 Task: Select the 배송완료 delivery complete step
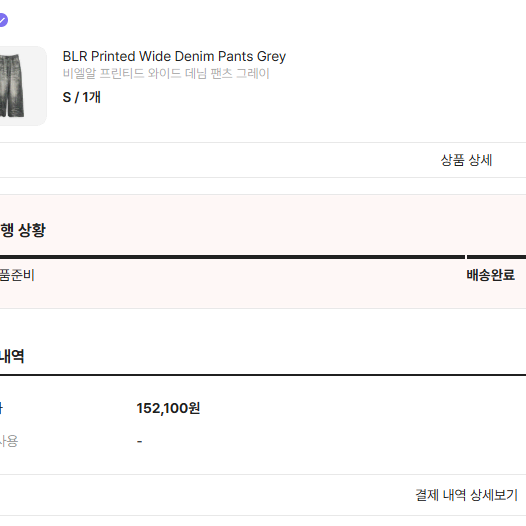tap(490, 275)
